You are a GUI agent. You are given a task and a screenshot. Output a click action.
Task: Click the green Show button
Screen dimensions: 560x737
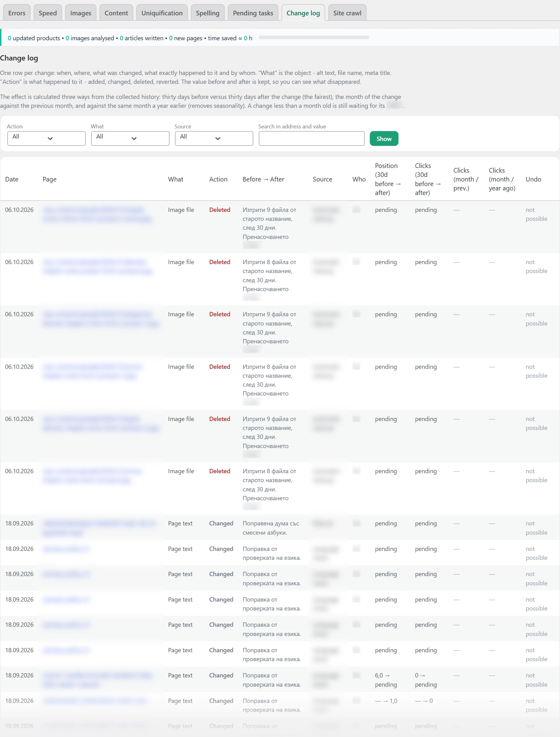click(x=384, y=138)
